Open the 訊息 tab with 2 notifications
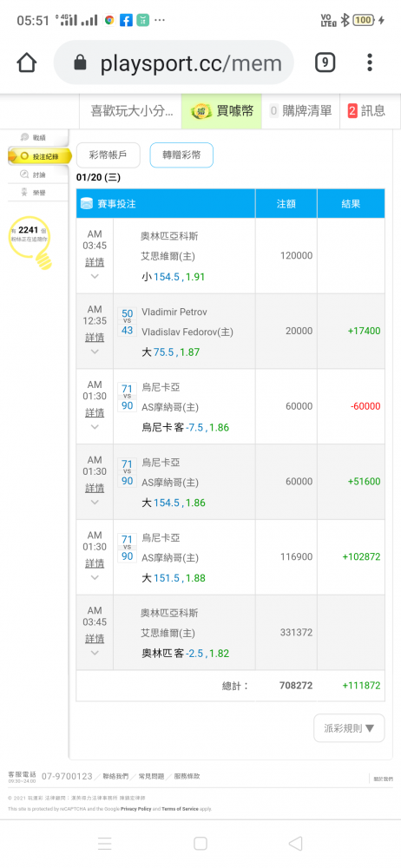 tap(366, 111)
